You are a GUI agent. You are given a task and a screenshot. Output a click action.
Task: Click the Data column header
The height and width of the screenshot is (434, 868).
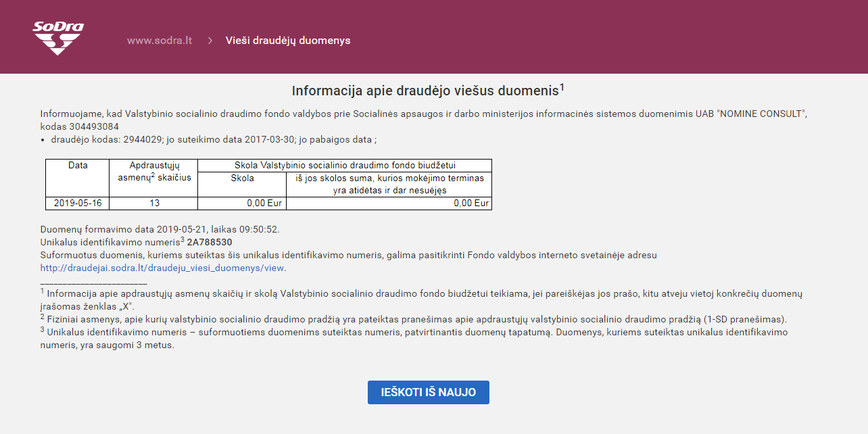78,166
